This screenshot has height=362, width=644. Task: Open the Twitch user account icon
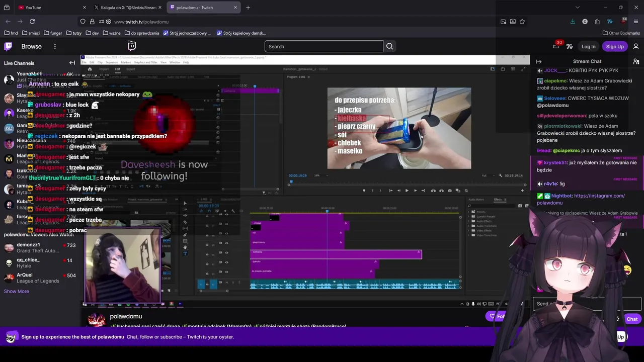[x=636, y=46]
